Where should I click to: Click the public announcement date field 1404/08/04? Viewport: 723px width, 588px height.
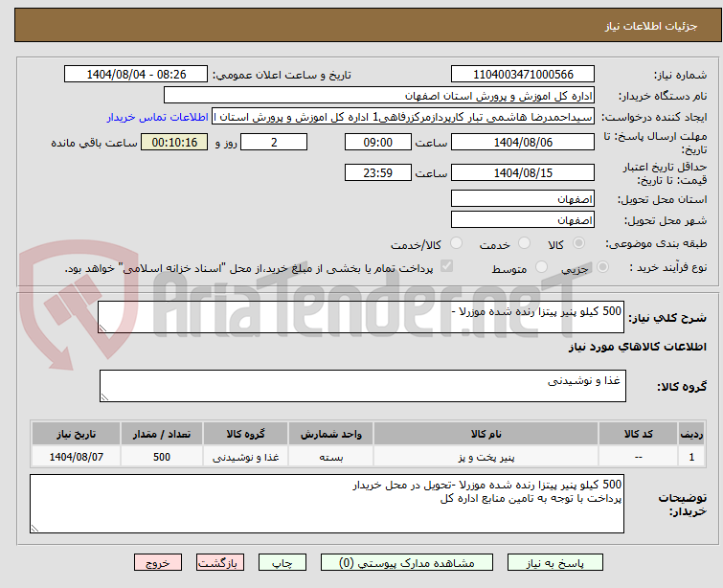(136, 75)
